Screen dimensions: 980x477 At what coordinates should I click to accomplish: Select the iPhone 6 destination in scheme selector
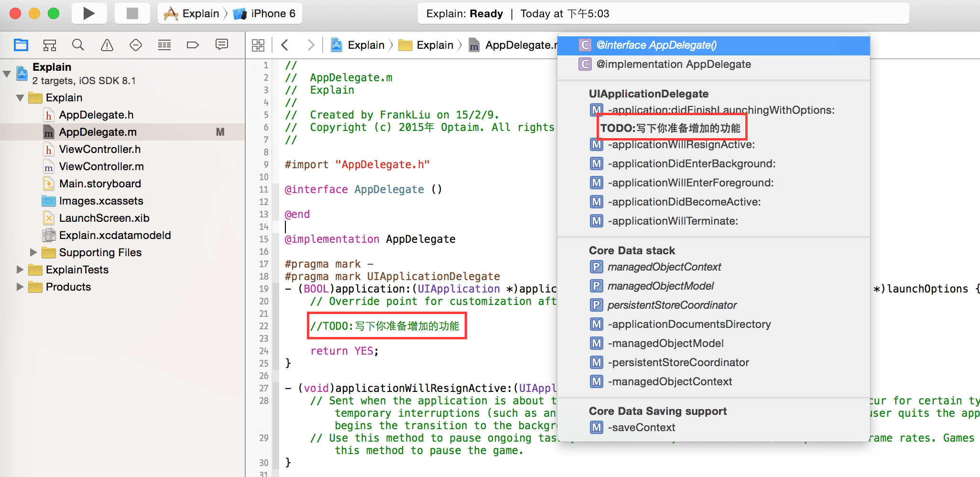tap(272, 13)
